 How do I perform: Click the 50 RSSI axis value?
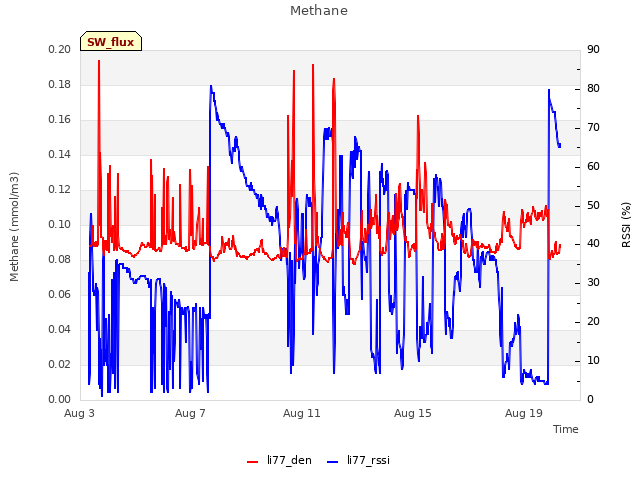(593, 205)
